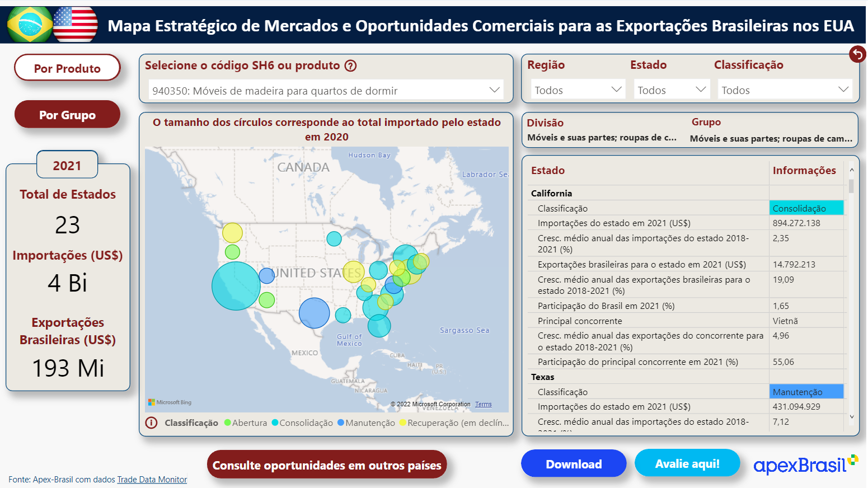
Task: Click the reset filters icon
Action: coord(857,54)
